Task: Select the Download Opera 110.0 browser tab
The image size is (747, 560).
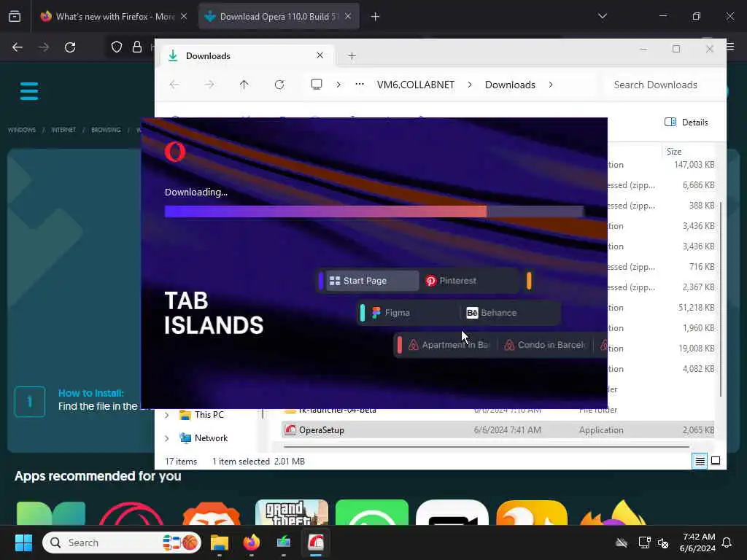Action: (x=279, y=16)
